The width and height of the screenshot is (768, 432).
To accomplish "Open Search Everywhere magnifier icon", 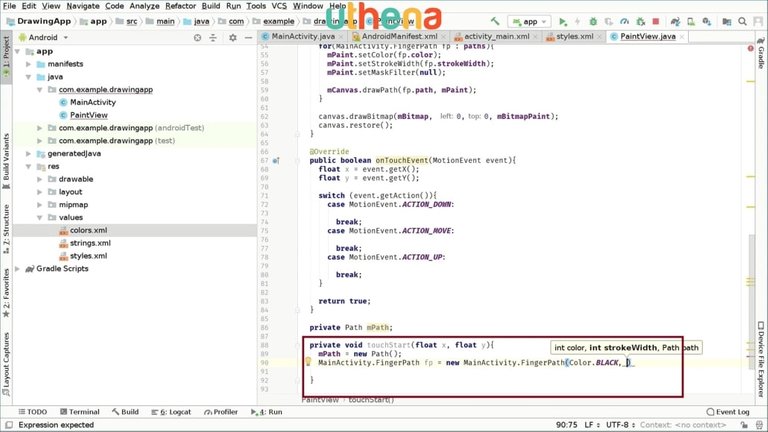I will pos(742,21).
